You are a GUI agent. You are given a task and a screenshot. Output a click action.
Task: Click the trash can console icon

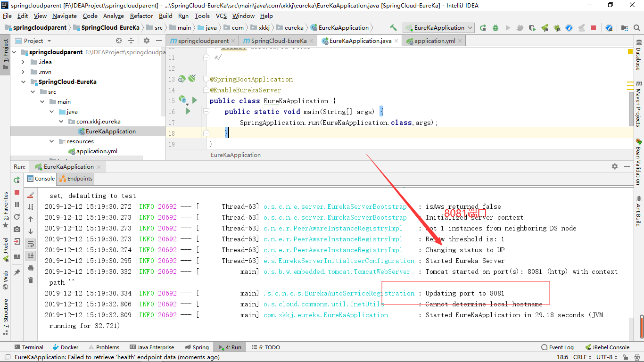[31, 280]
